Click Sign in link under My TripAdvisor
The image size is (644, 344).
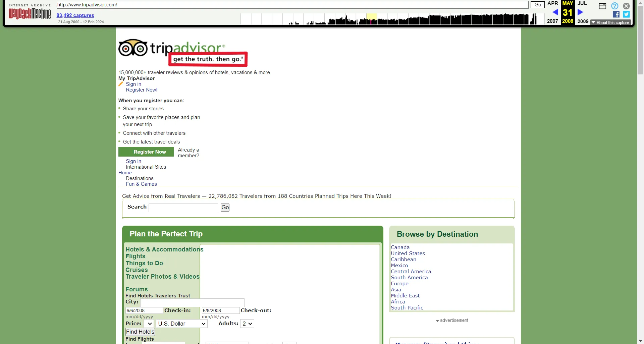tap(133, 84)
